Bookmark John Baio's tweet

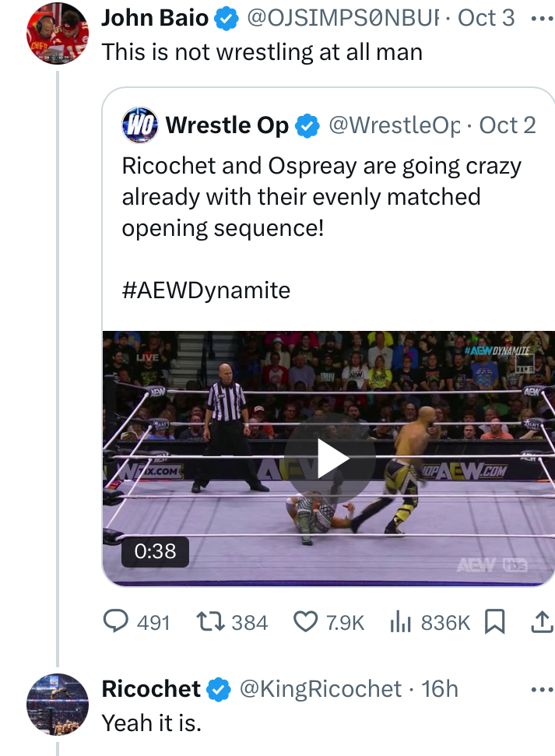coord(494,621)
